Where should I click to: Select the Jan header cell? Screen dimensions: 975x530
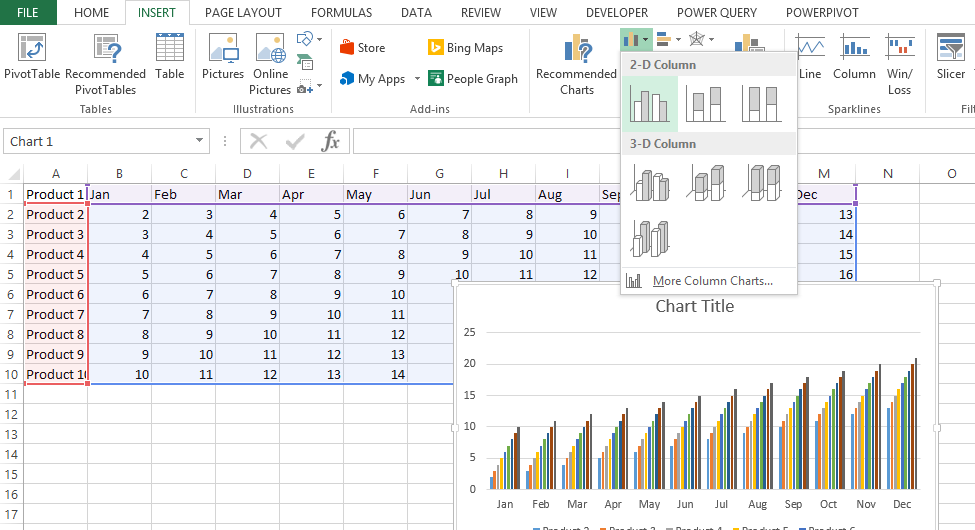(119, 194)
